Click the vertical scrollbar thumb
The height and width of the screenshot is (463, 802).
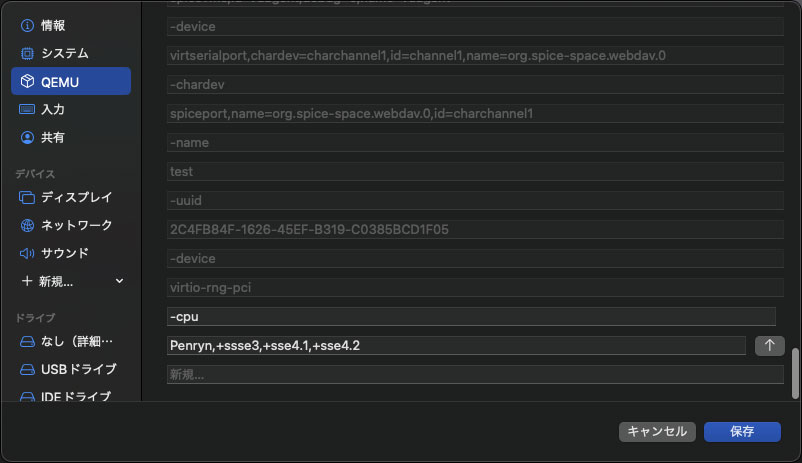[795, 373]
